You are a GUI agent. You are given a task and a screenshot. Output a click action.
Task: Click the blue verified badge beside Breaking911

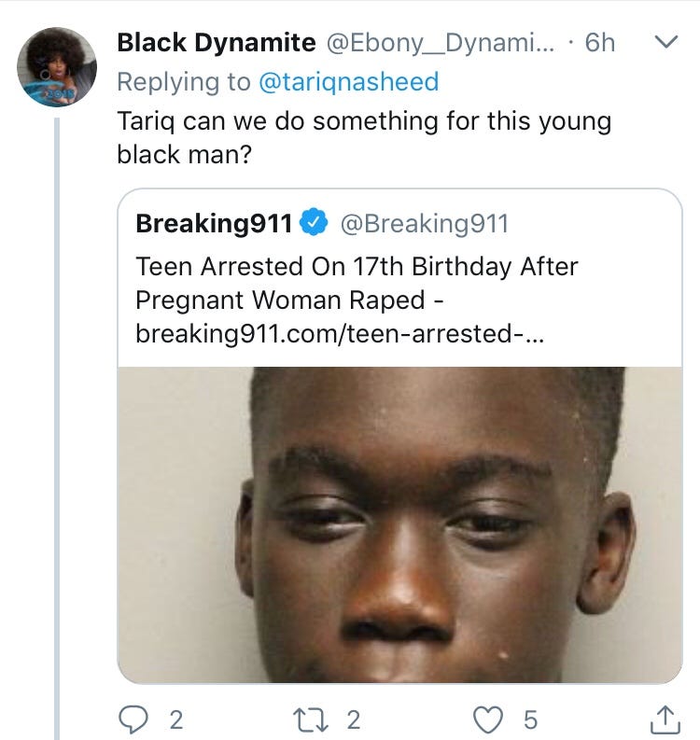pyautogui.click(x=315, y=224)
